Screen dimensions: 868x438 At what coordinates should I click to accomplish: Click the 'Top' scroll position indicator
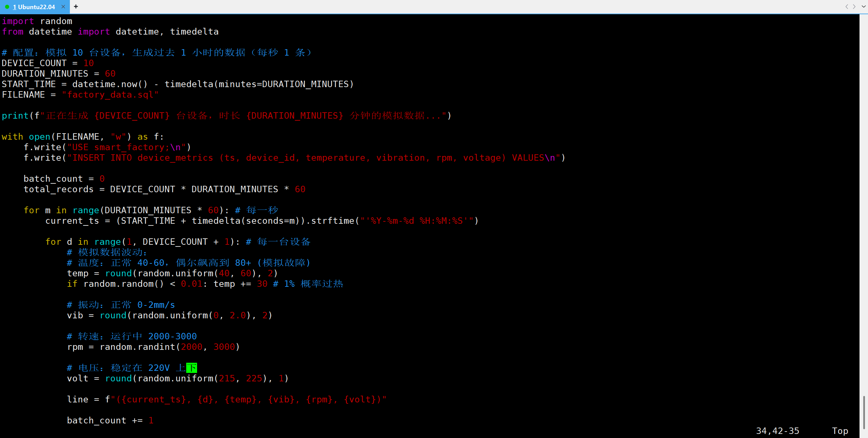click(x=840, y=431)
